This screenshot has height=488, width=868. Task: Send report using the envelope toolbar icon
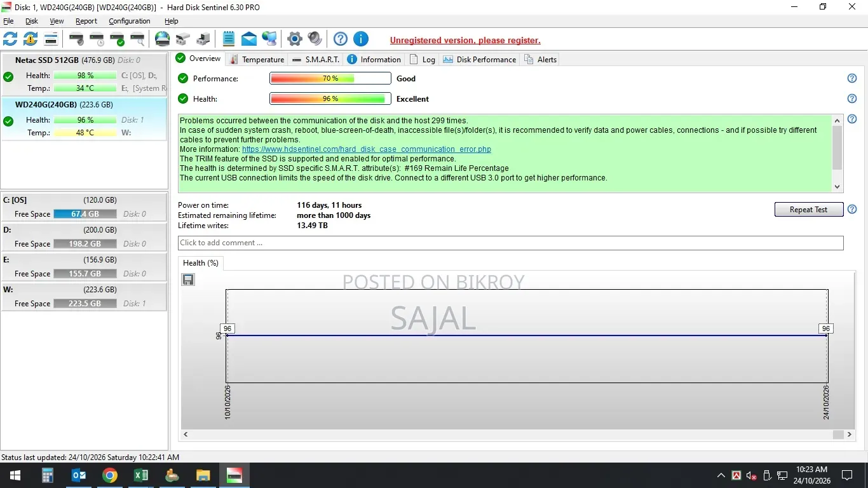tap(249, 39)
